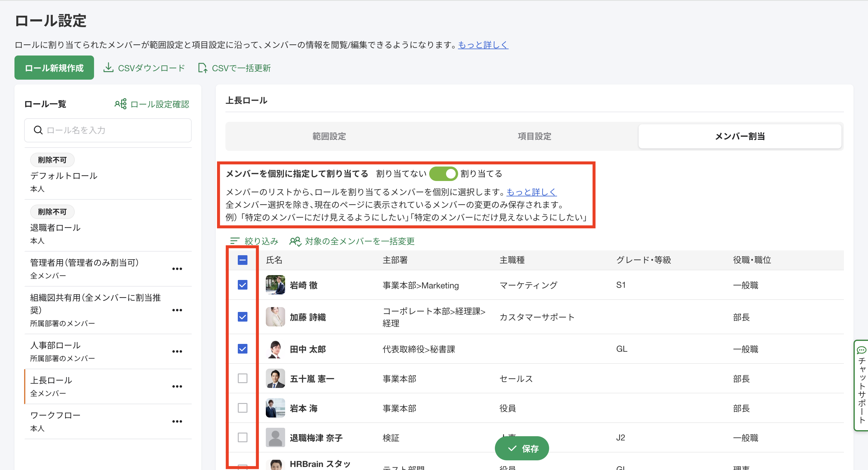Viewport: 868px width, 470px height.
Task: Click 対象の全メンバーを一括変更 people icon
Action: 295,241
